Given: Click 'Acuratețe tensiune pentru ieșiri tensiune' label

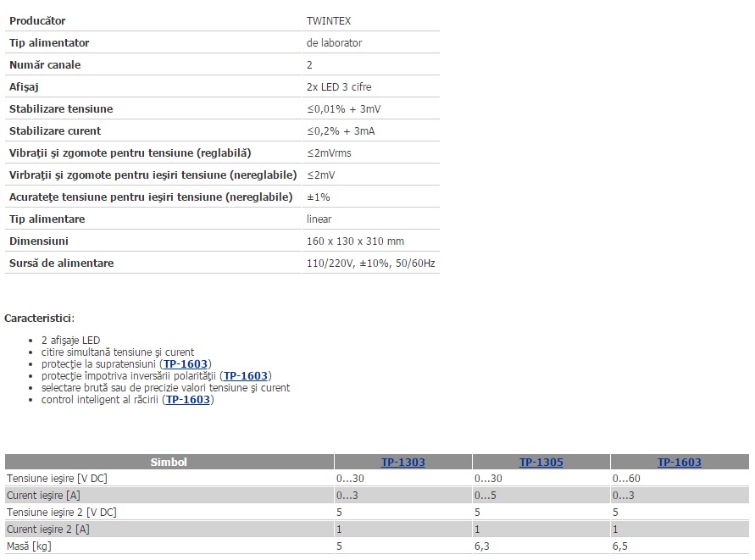Looking at the screenshot, I should [x=151, y=197].
